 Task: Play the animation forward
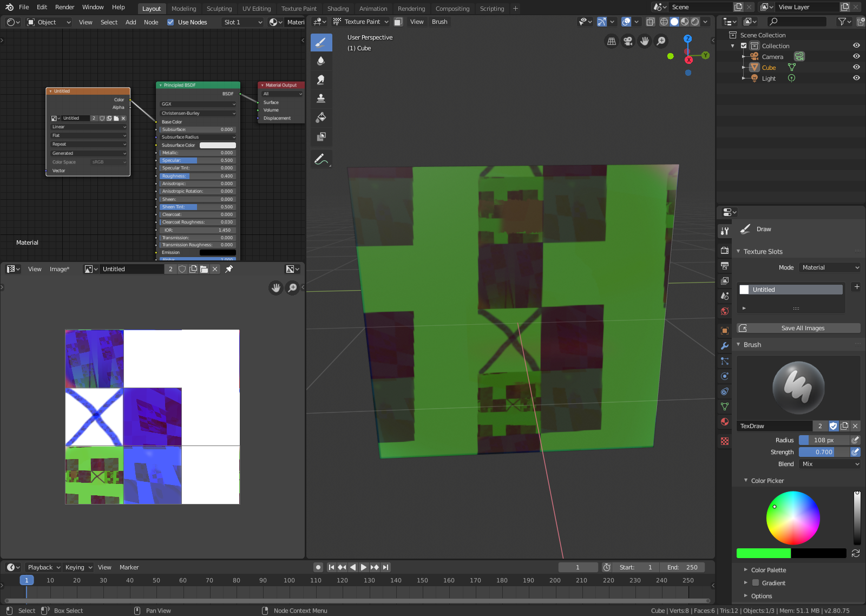point(363,567)
